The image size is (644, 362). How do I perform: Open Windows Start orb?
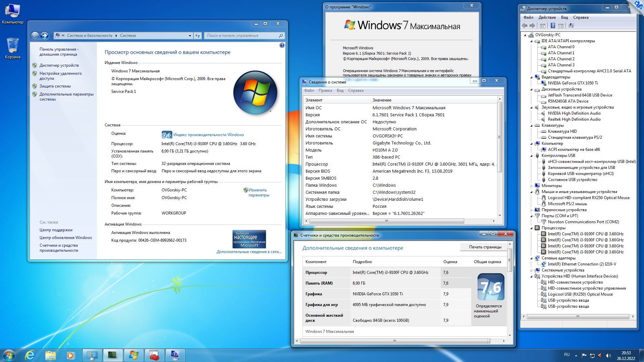point(9,355)
